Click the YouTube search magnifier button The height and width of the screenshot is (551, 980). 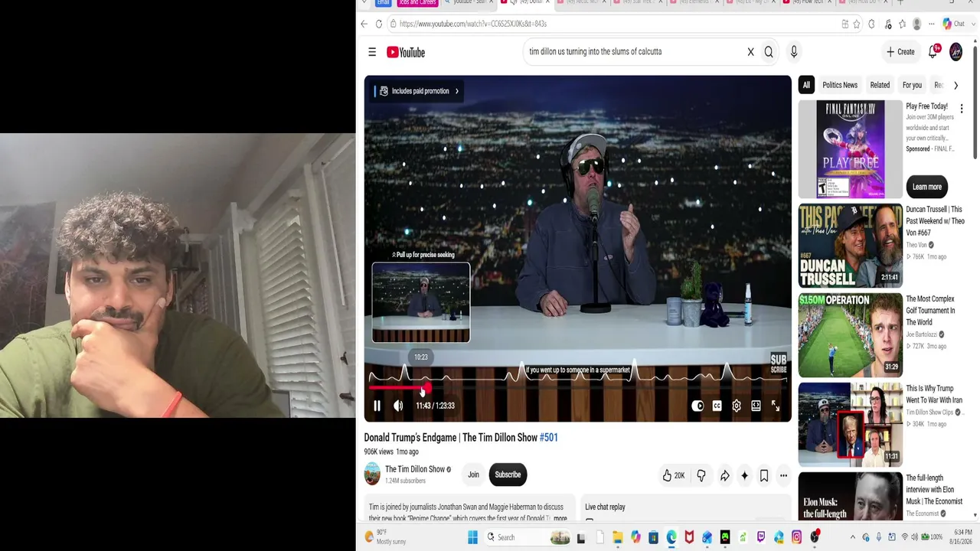coord(769,52)
